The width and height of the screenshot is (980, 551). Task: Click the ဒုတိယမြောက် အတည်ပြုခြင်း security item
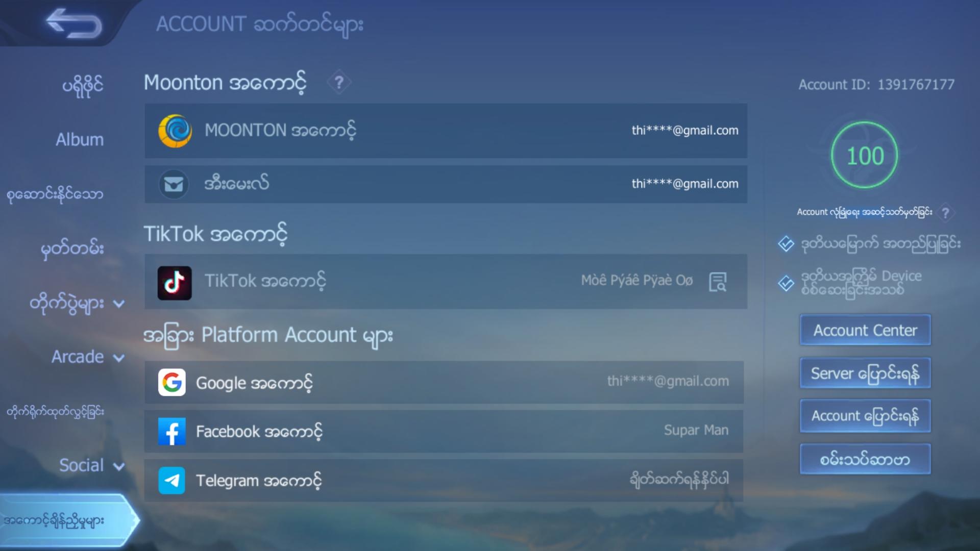(x=880, y=244)
